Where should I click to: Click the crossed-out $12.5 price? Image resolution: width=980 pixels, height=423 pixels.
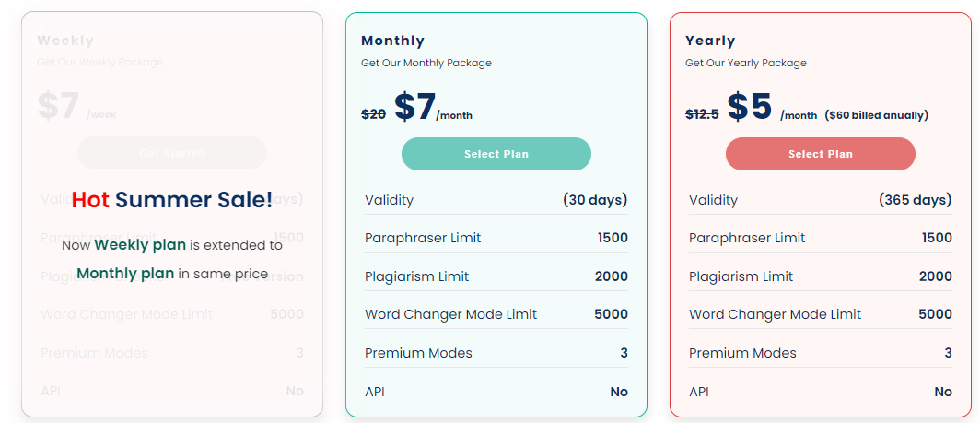pos(702,114)
